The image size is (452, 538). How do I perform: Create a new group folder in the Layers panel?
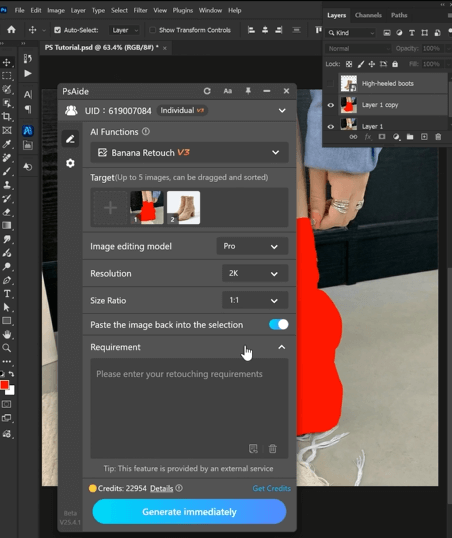[x=410, y=137]
